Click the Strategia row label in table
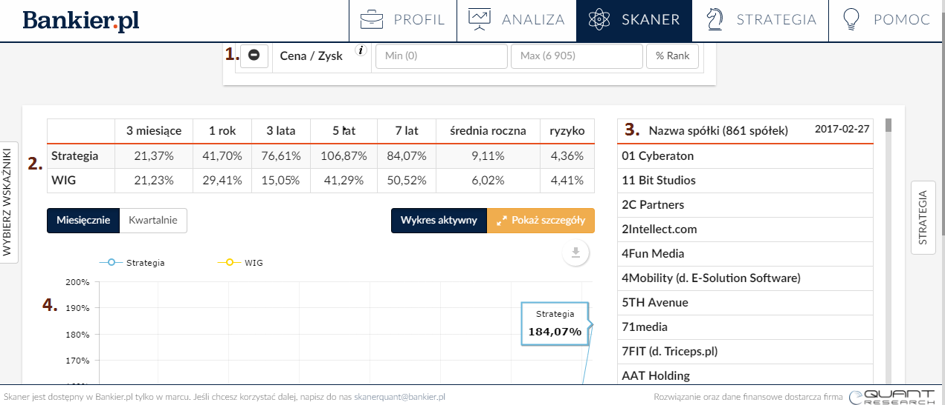The image size is (945, 405). click(75, 156)
